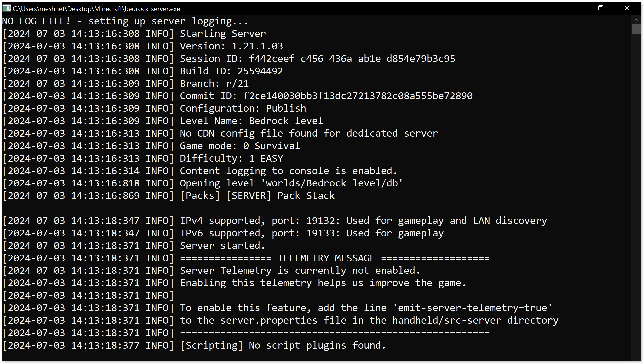644x364 pixels.
Task: Restore down the console window
Action: click(601, 8)
